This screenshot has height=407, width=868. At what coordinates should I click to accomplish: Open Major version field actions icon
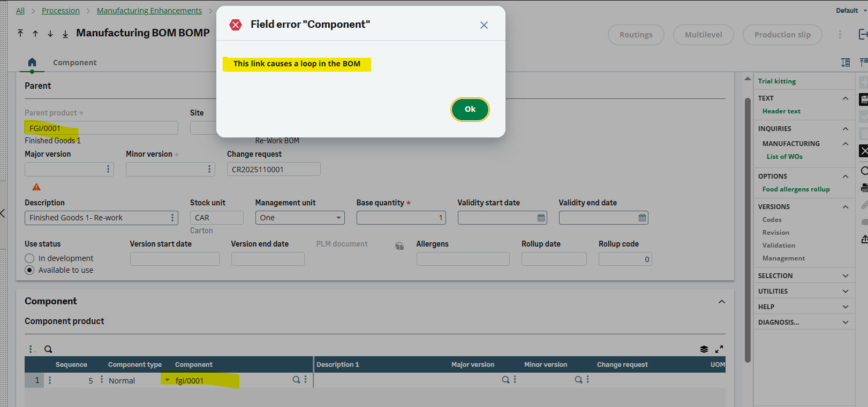coord(108,169)
